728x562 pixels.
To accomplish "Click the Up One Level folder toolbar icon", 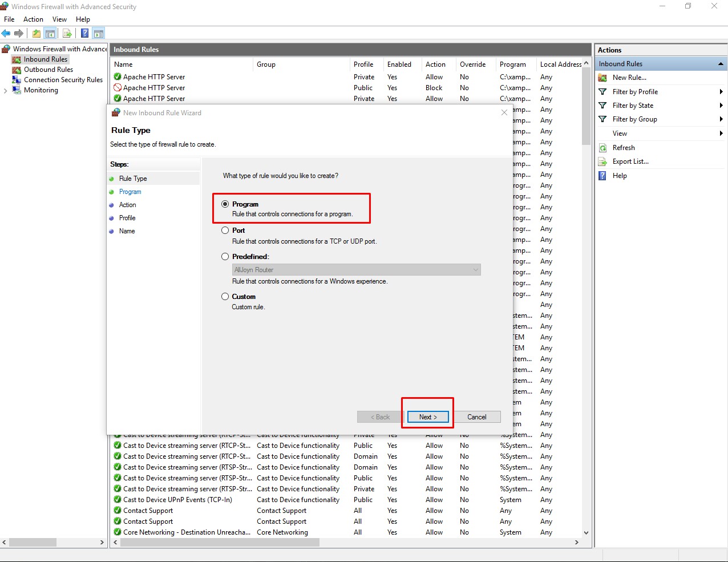I will coord(37,33).
